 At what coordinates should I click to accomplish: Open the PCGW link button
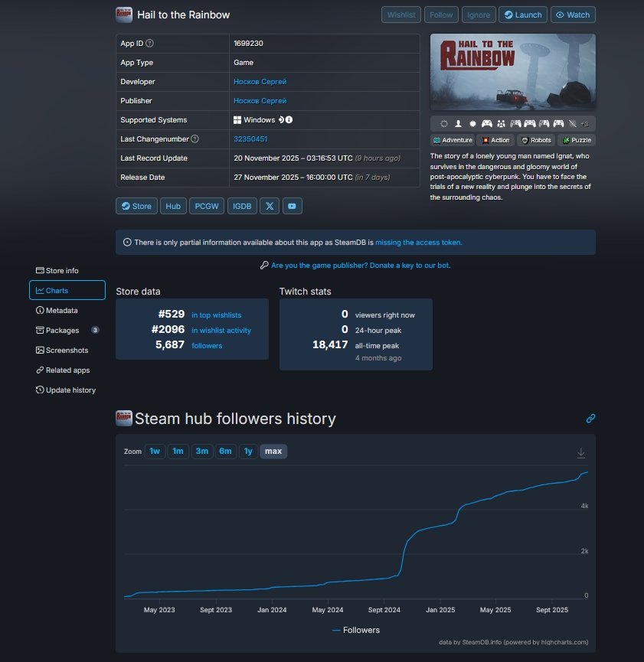[206, 206]
